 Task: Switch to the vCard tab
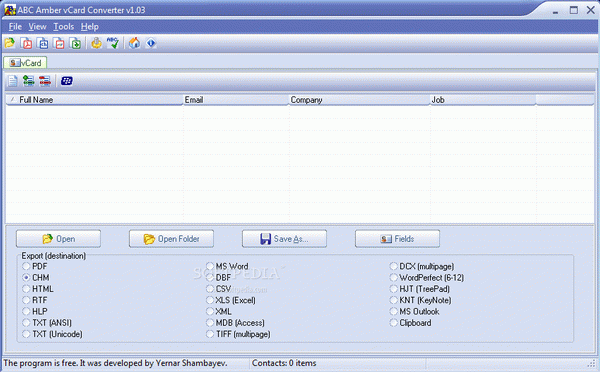[25, 63]
